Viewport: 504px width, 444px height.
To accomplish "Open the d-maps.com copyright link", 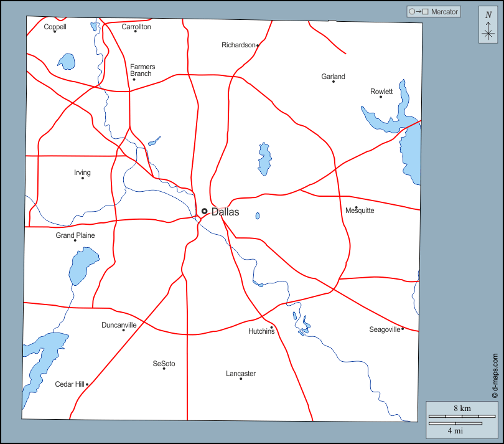I will click(x=495, y=376).
